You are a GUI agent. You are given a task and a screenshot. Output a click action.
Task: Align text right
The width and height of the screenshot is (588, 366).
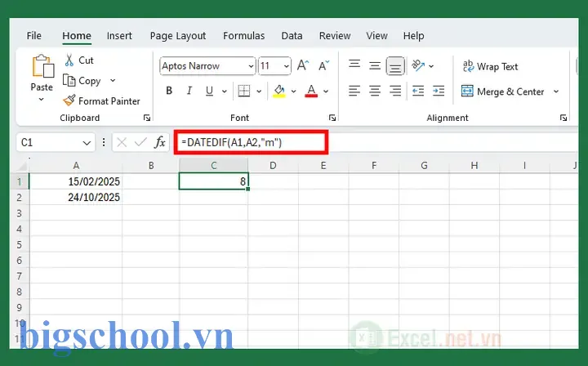click(x=395, y=91)
